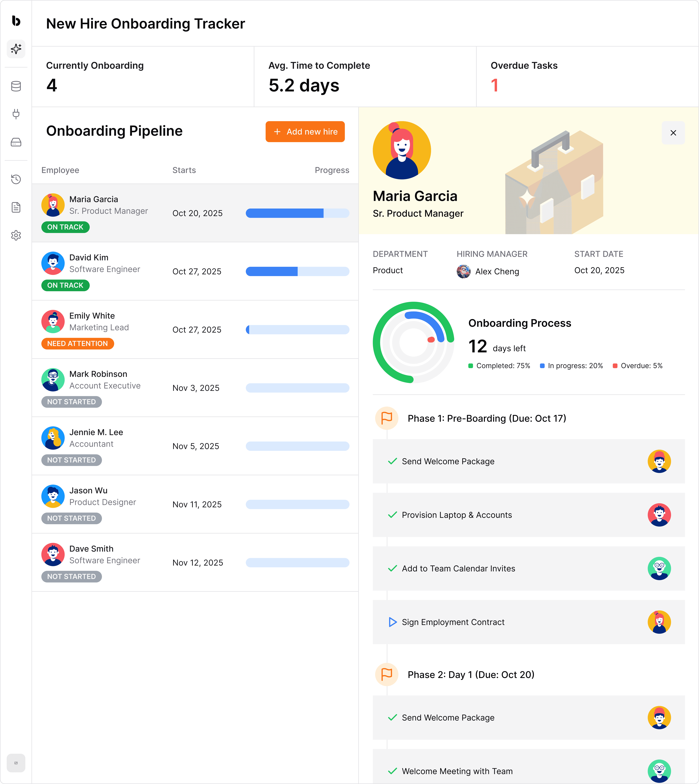
Task: Click the document icon in sidebar
Action: pyautogui.click(x=16, y=207)
